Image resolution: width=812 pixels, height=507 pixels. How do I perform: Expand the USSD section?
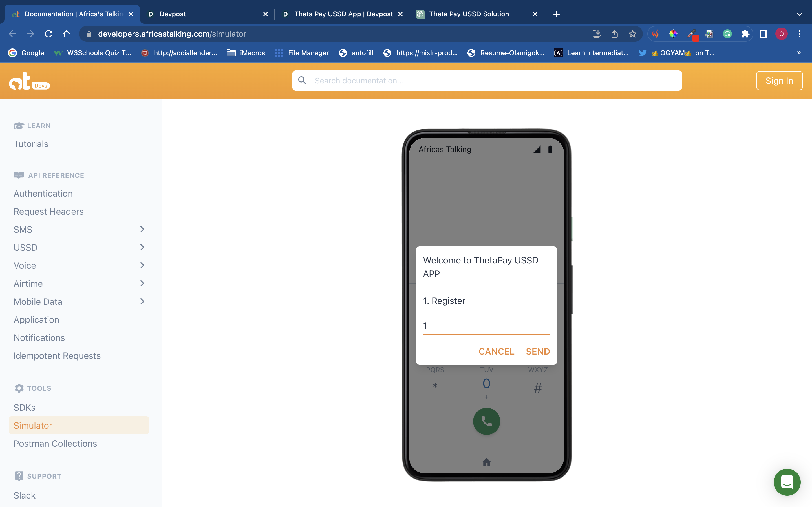[x=142, y=248]
